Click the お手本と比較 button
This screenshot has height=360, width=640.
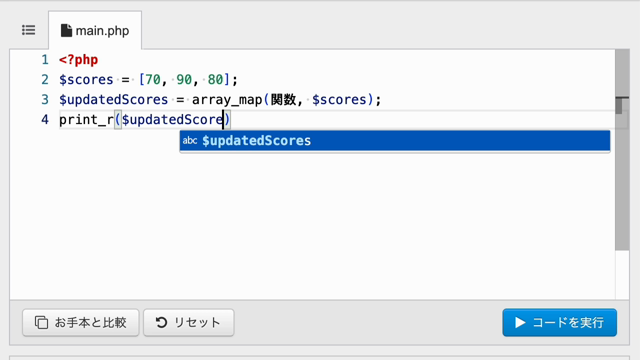(x=81, y=322)
